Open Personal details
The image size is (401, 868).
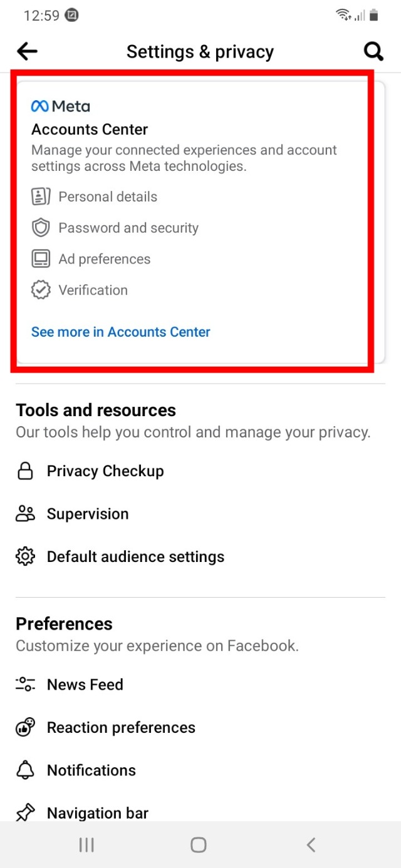(x=108, y=197)
